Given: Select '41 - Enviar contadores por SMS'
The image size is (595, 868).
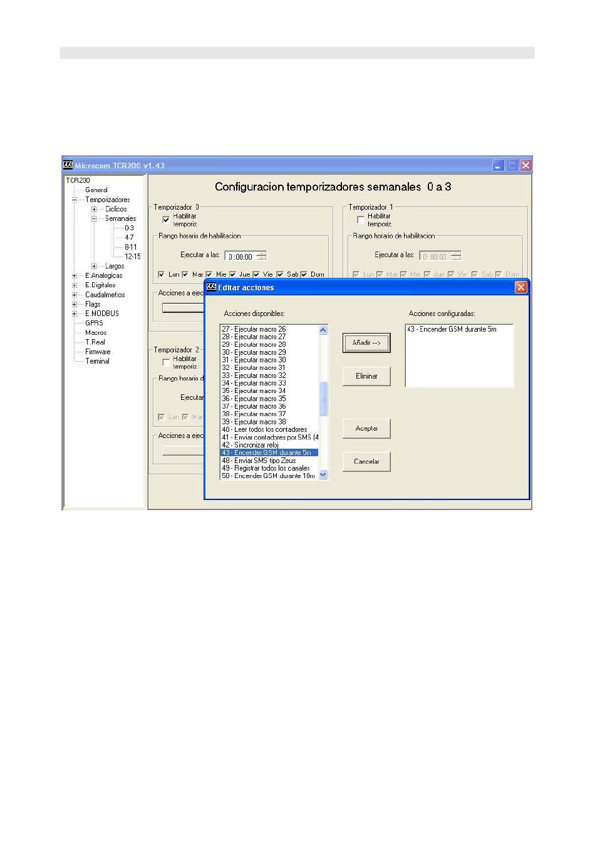Looking at the screenshot, I should coord(270,437).
